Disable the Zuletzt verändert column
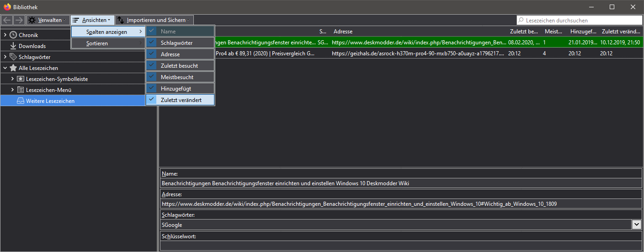 point(180,100)
